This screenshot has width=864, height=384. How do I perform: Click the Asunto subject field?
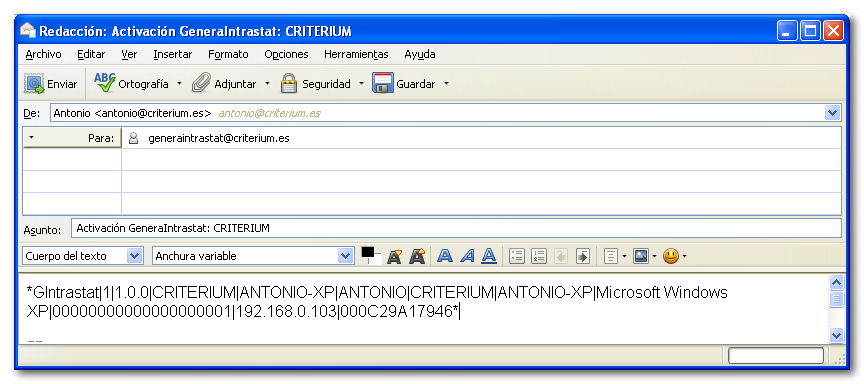pos(456,228)
